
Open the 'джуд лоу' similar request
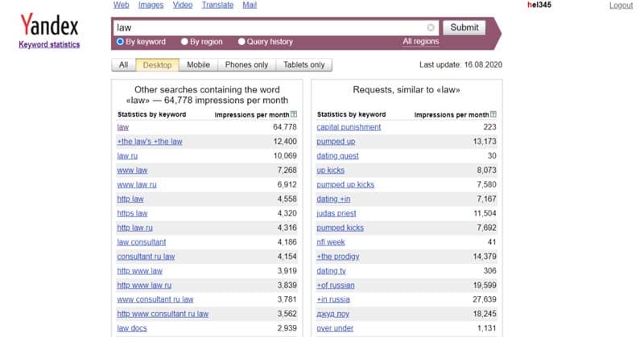[332, 314]
